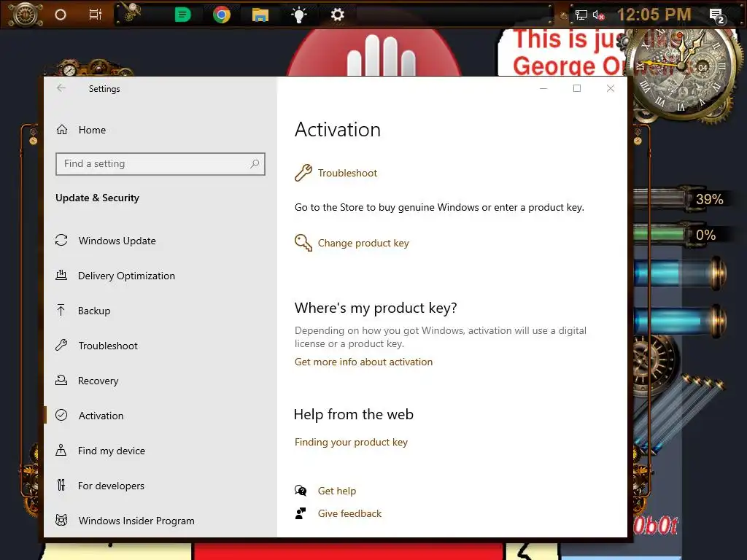Select the Recovery icon

click(x=61, y=380)
